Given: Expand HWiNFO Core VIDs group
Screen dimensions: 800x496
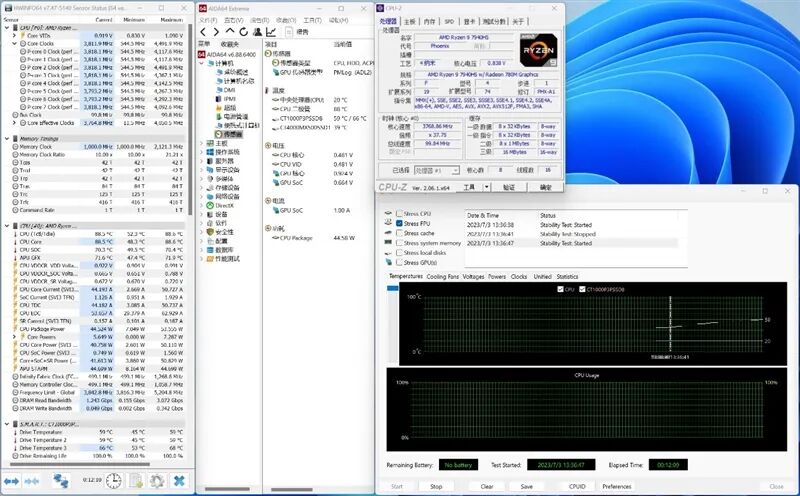Looking at the screenshot, I should (15, 36).
